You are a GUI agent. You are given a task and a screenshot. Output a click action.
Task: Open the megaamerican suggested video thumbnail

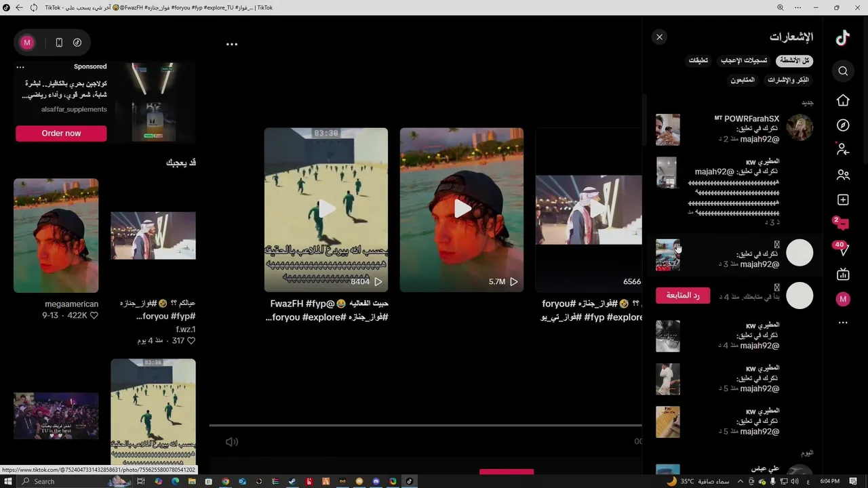tap(56, 235)
